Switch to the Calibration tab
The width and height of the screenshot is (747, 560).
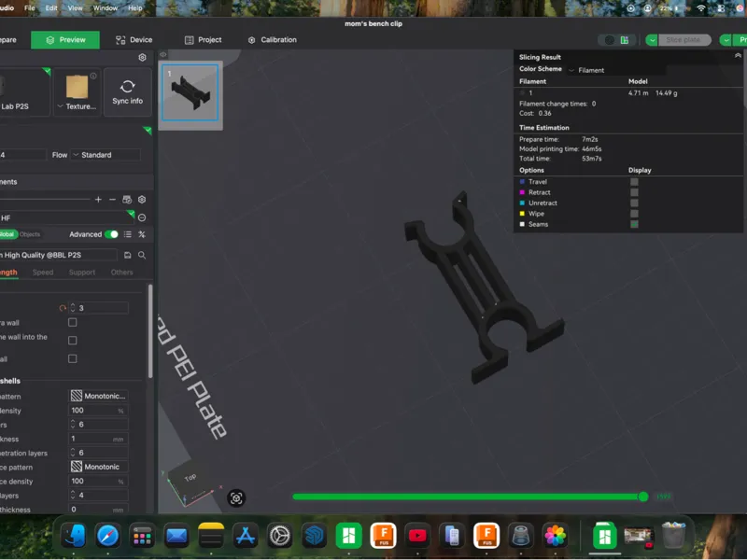pos(272,40)
